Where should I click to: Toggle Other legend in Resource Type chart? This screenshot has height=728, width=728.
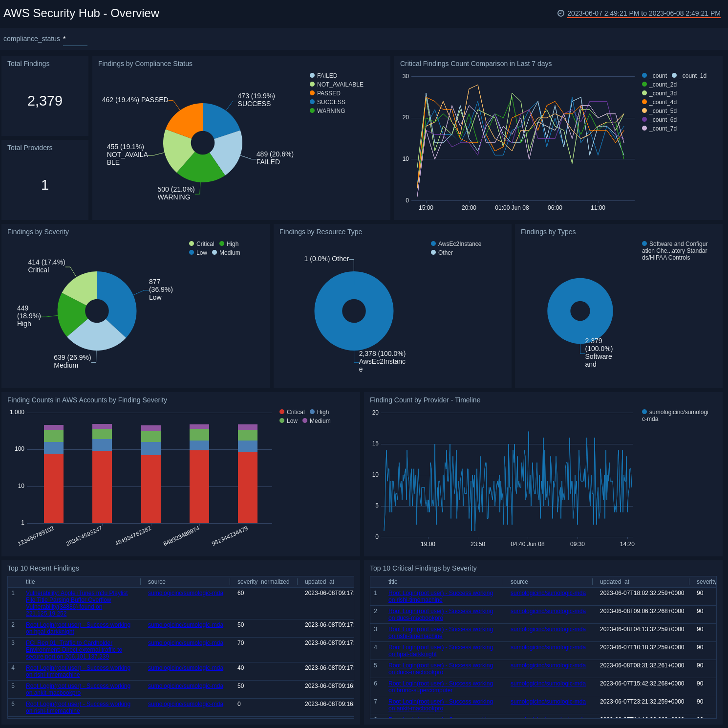[x=442, y=253]
